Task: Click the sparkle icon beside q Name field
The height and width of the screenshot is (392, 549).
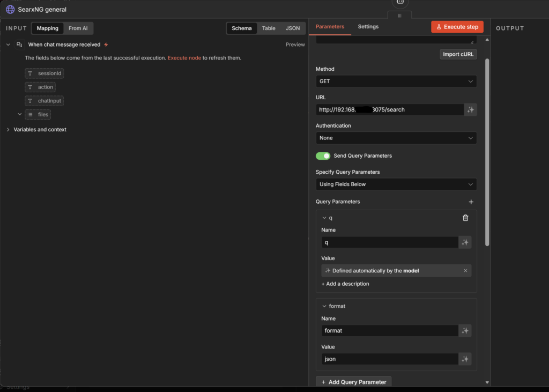Action: pyautogui.click(x=465, y=242)
